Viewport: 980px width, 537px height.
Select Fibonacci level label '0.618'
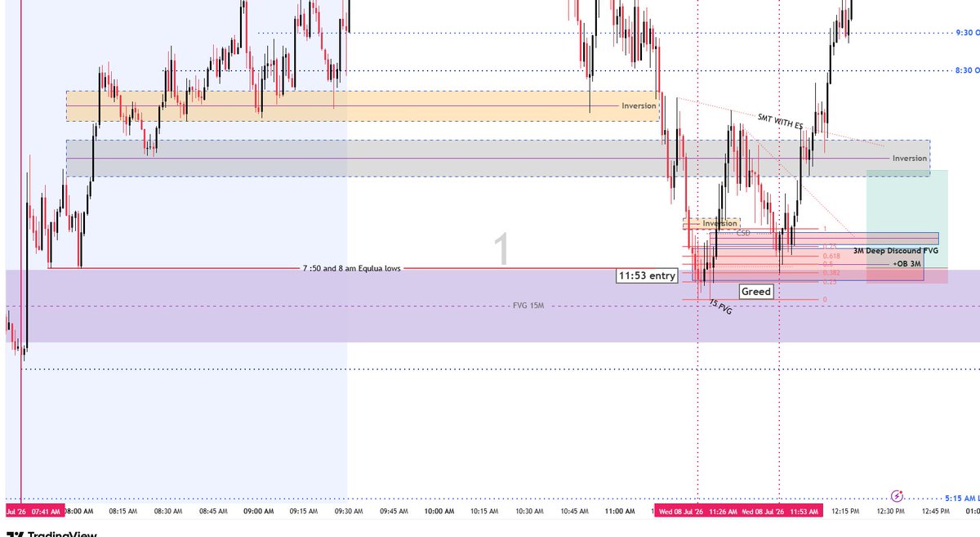831,256
